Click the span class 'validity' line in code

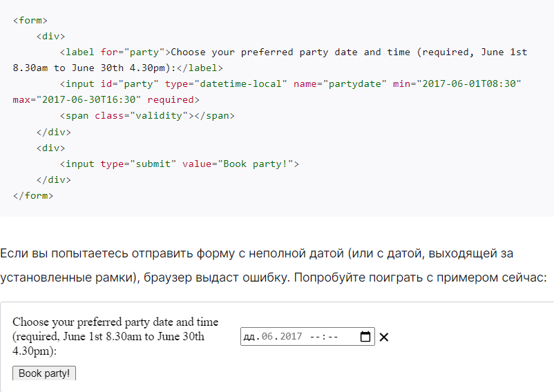(x=147, y=116)
